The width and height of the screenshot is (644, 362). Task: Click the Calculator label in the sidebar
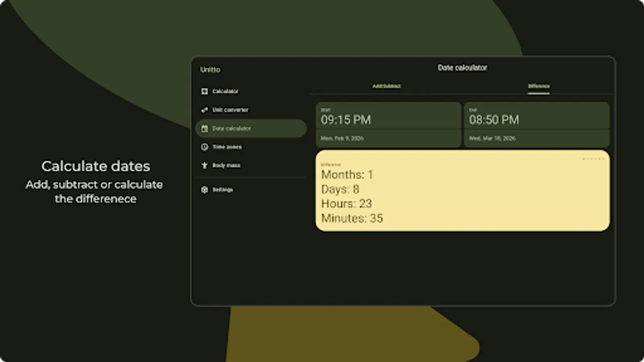225,91
